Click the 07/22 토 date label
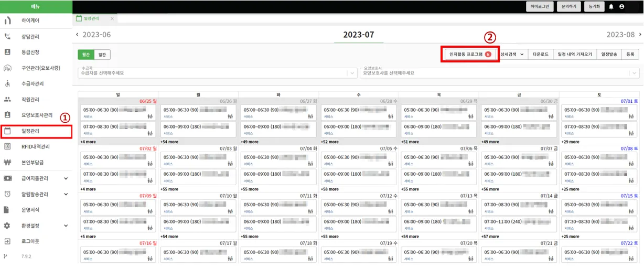The image size is (644, 267). pos(629,243)
